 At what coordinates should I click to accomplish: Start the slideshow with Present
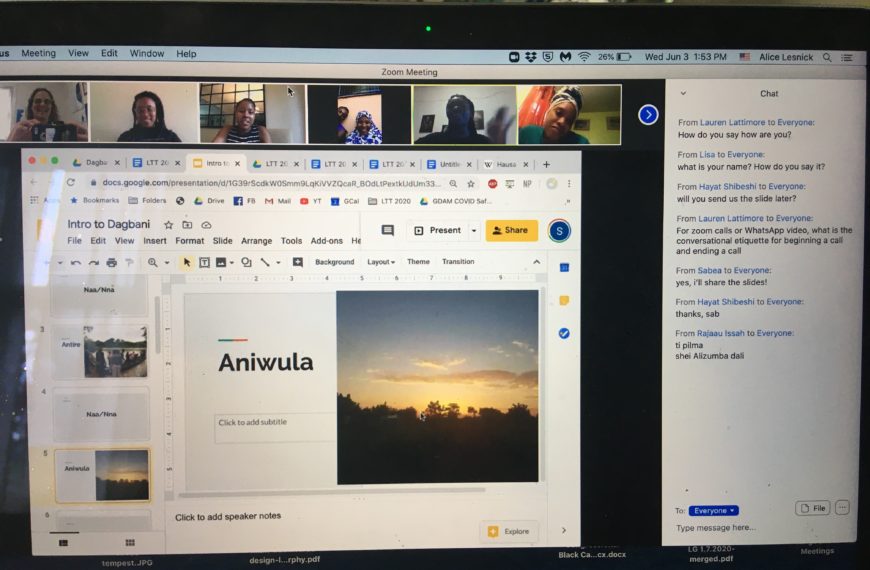(x=438, y=230)
